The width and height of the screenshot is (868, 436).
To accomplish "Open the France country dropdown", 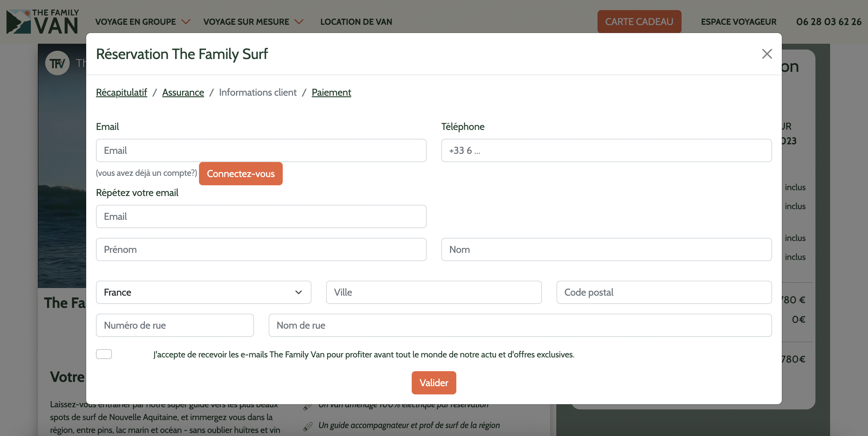I will (204, 292).
